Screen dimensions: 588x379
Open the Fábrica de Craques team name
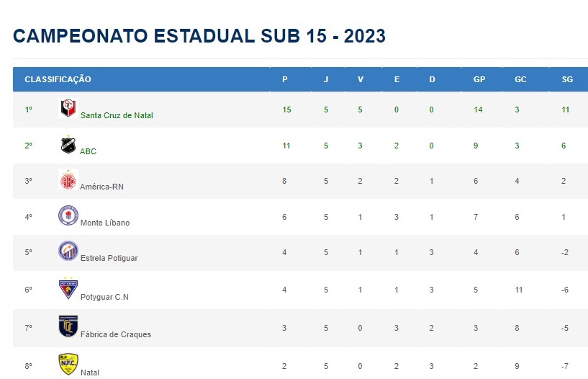[x=116, y=334]
